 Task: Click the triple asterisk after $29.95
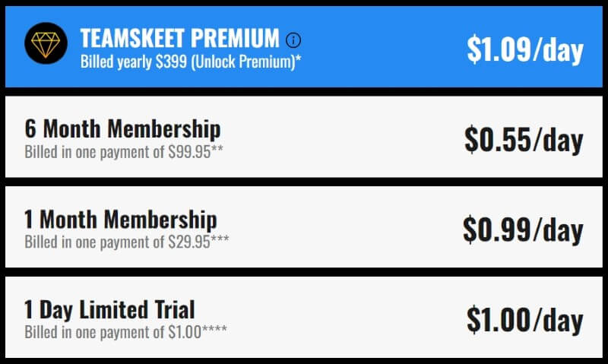click(x=220, y=239)
